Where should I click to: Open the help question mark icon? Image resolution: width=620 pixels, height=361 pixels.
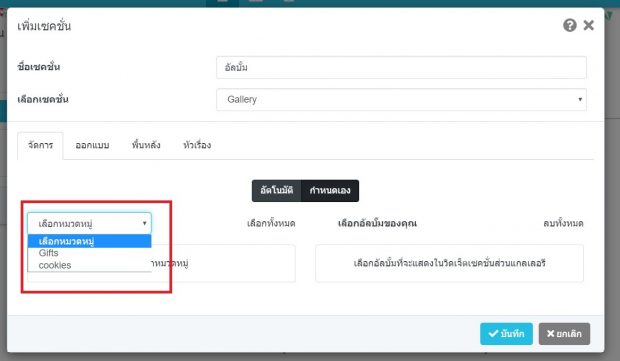pos(569,26)
